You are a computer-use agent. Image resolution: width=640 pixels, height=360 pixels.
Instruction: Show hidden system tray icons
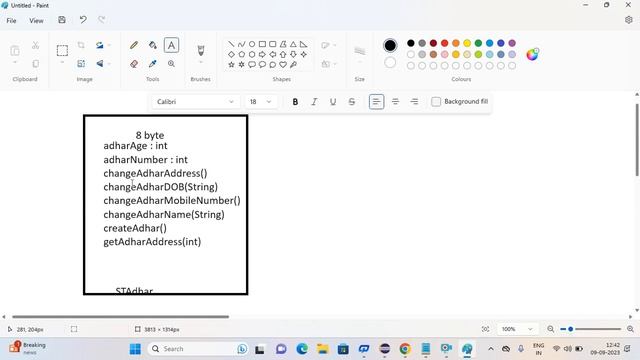coord(491,349)
